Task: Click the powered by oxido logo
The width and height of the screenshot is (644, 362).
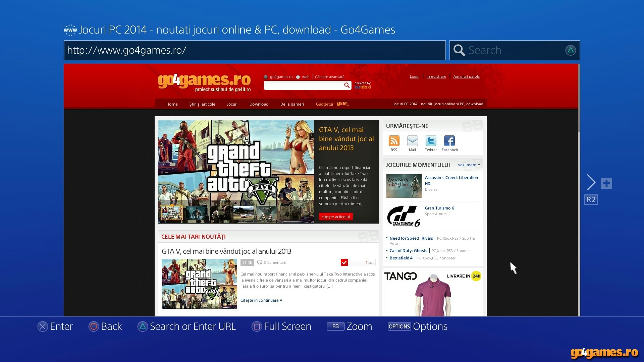Action: (x=363, y=85)
